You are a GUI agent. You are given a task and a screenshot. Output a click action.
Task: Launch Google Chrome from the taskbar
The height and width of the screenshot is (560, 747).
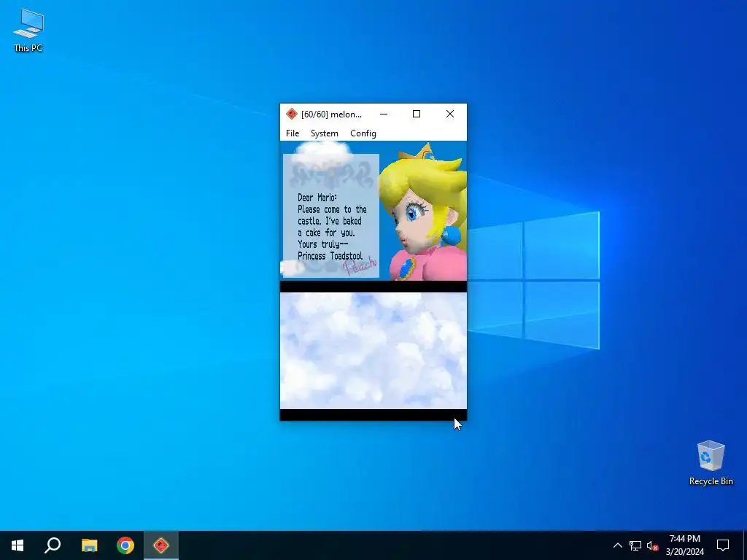pos(125,545)
